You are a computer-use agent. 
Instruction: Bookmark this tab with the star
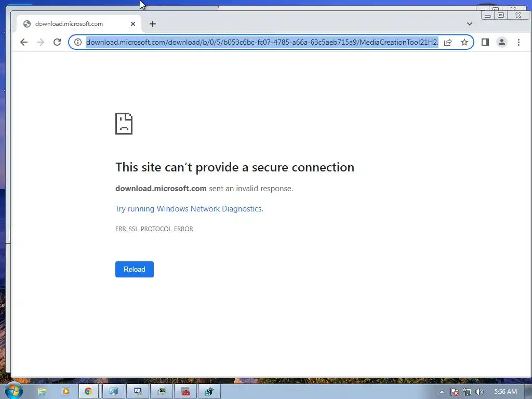(464, 42)
